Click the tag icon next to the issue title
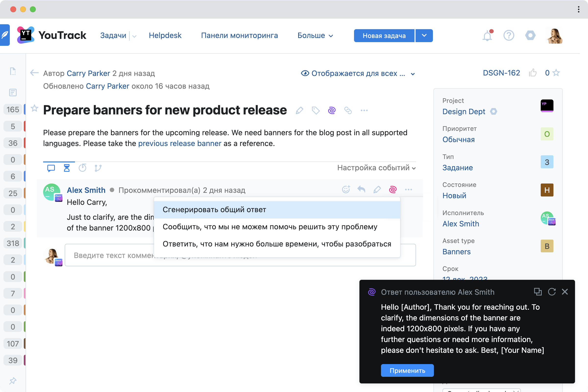This screenshot has width=588, height=392. [x=316, y=110]
